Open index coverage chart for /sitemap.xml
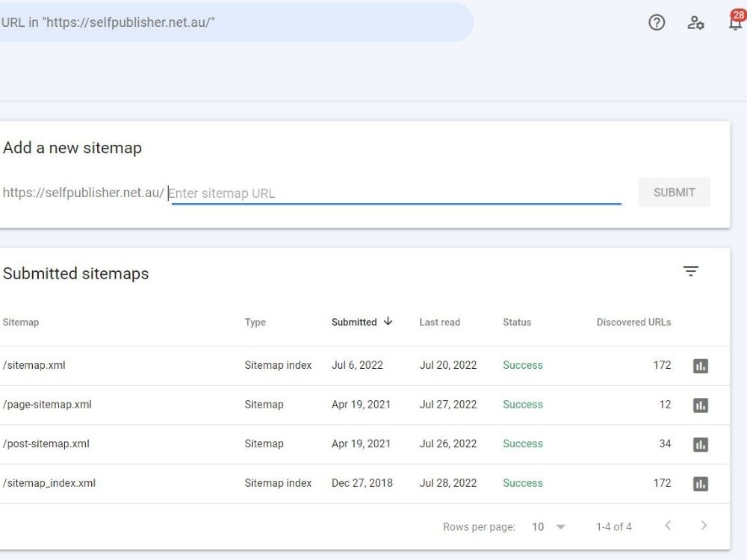Screen dimensions: 747x560 point(701,366)
